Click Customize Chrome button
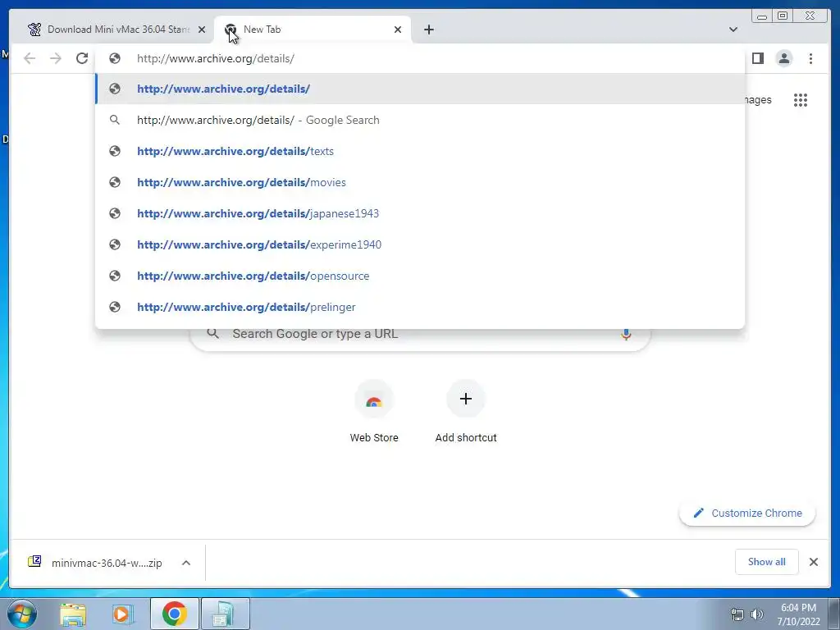This screenshot has height=630, width=840. coord(747,513)
